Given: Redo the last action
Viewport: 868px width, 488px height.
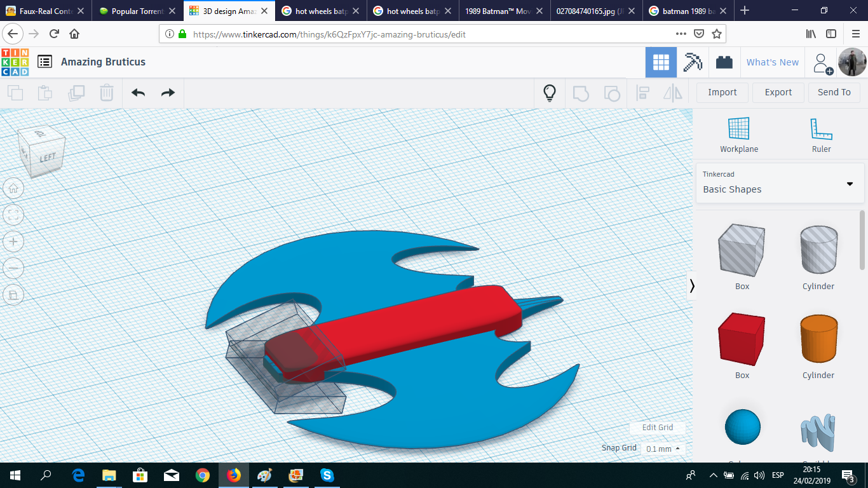Looking at the screenshot, I should coord(168,93).
